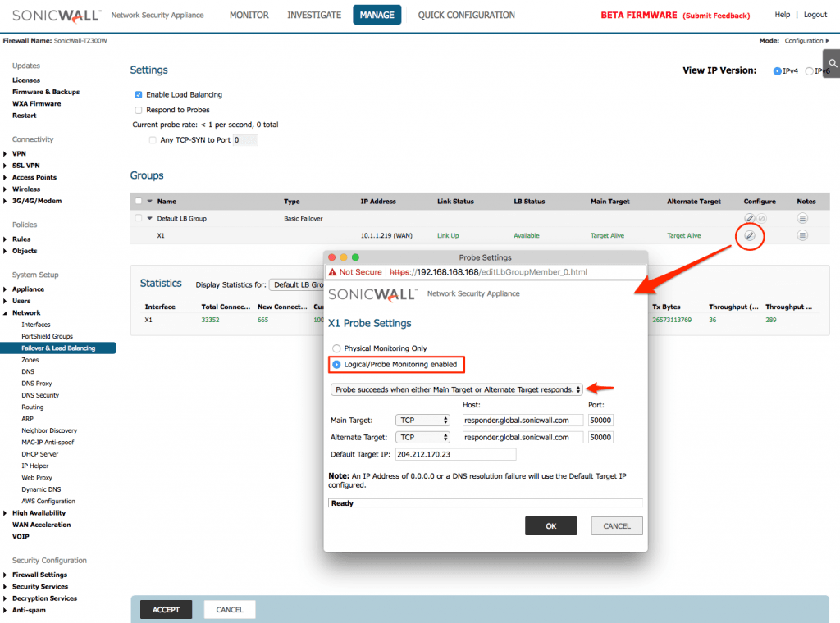Viewport: 840px width, 623px height.
Task: Click the Link Up status cell
Action: pos(448,235)
